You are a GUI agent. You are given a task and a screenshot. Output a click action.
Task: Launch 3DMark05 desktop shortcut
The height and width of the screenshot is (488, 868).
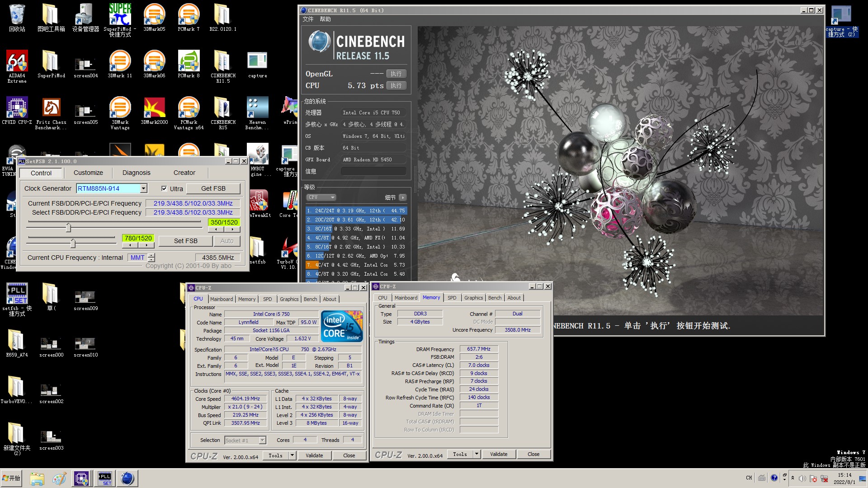[x=154, y=18]
